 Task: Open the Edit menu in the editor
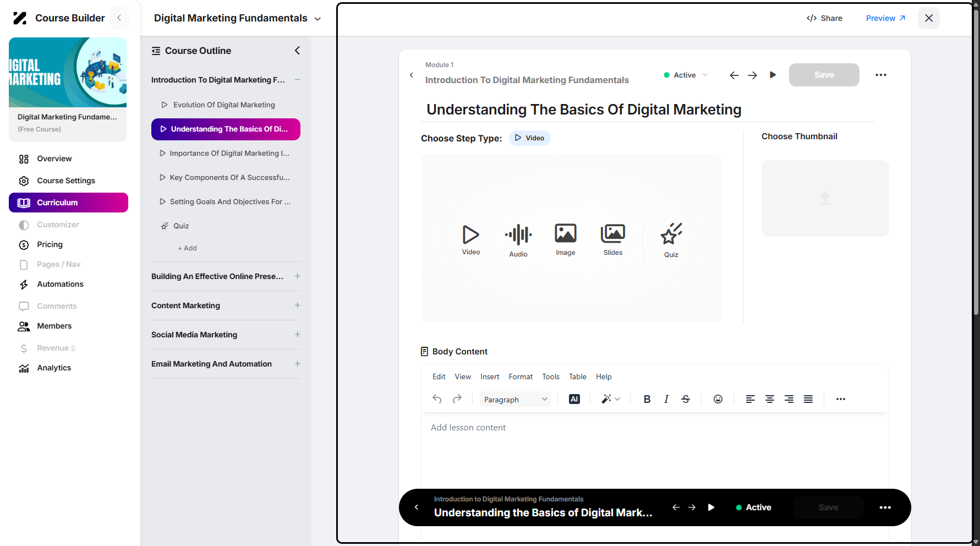pyautogui.click(x=439, y=376)
